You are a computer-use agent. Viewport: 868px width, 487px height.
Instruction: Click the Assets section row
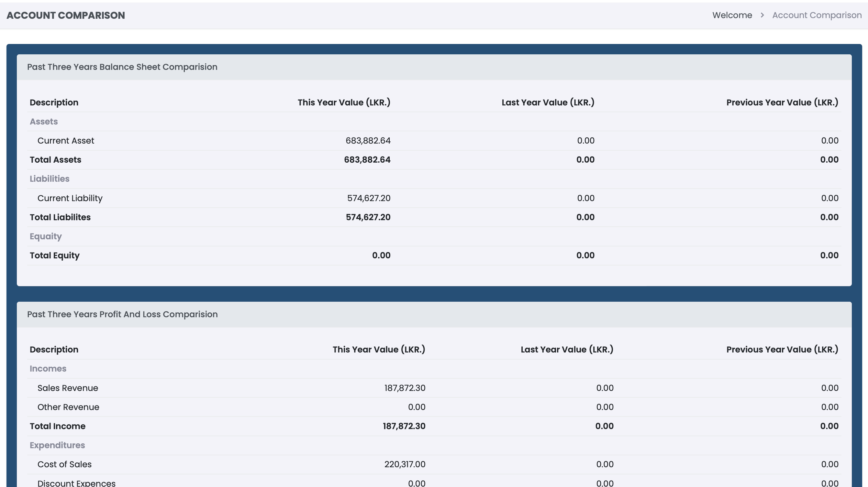click(44, 122)
